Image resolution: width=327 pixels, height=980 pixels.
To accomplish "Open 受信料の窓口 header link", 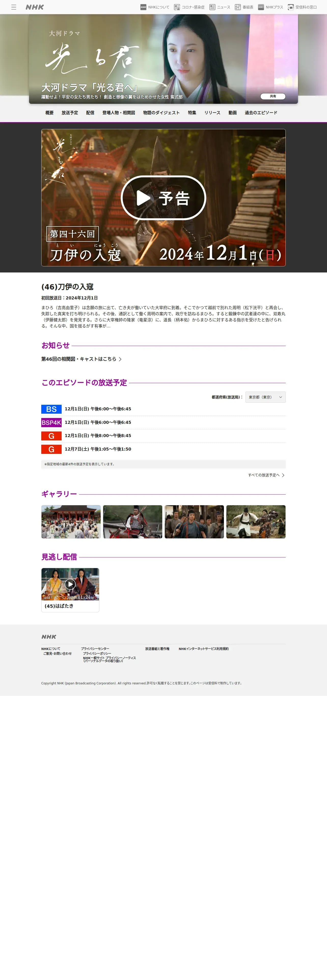I will click(302, 7).
